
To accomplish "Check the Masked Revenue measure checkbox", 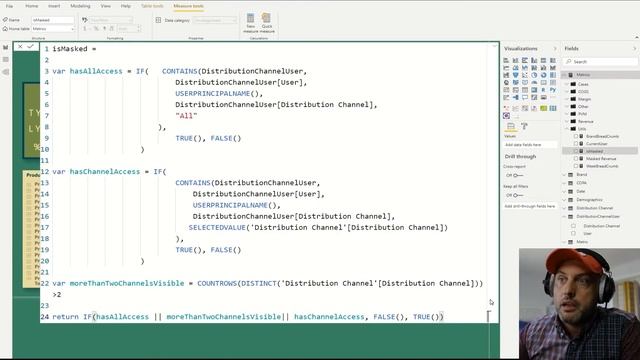I will point(576,158).
